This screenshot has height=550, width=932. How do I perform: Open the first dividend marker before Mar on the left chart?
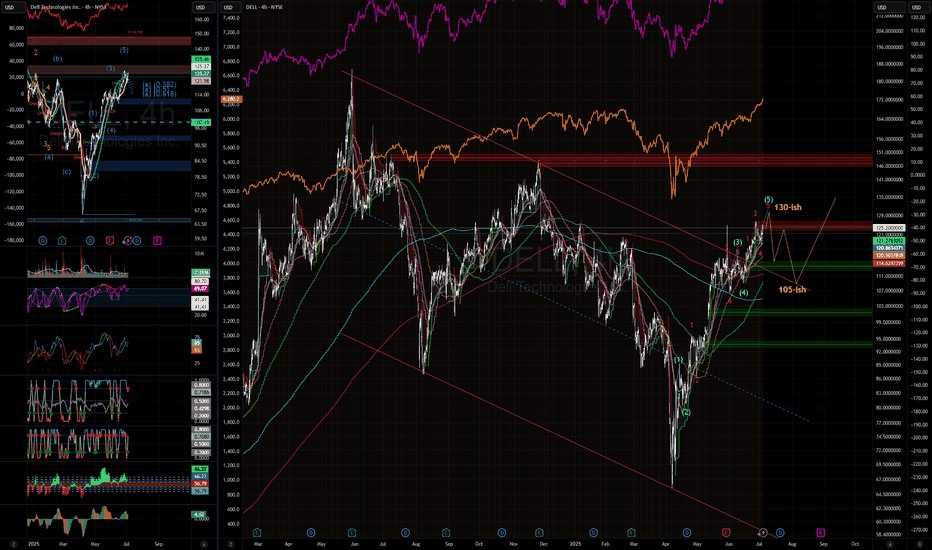42,240
